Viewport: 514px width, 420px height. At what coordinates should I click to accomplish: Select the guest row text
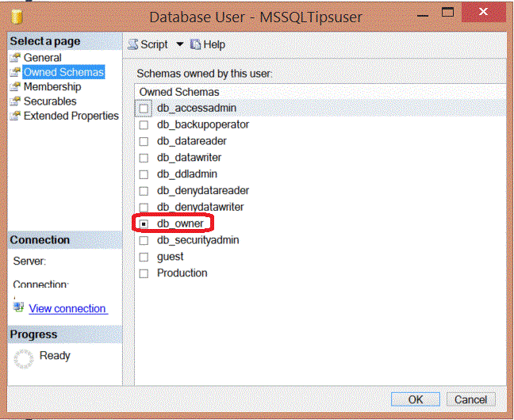(x=170, y=257)
